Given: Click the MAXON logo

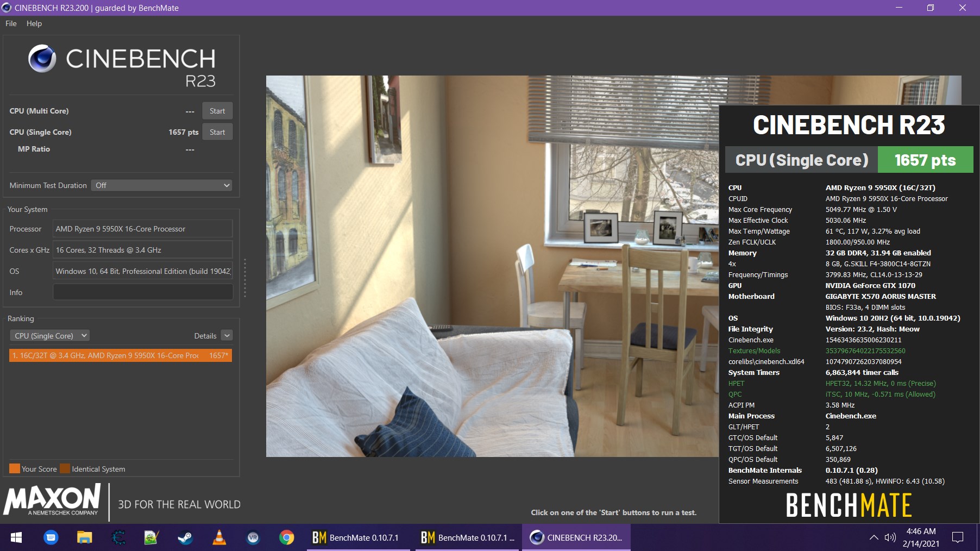Looking at the screenshot, I should pos(53,500).
